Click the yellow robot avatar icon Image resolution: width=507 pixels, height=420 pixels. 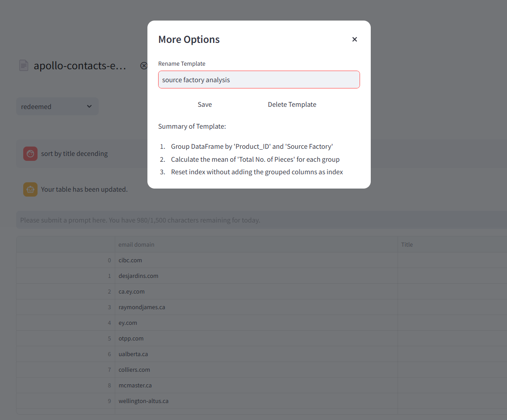point(30,189)
